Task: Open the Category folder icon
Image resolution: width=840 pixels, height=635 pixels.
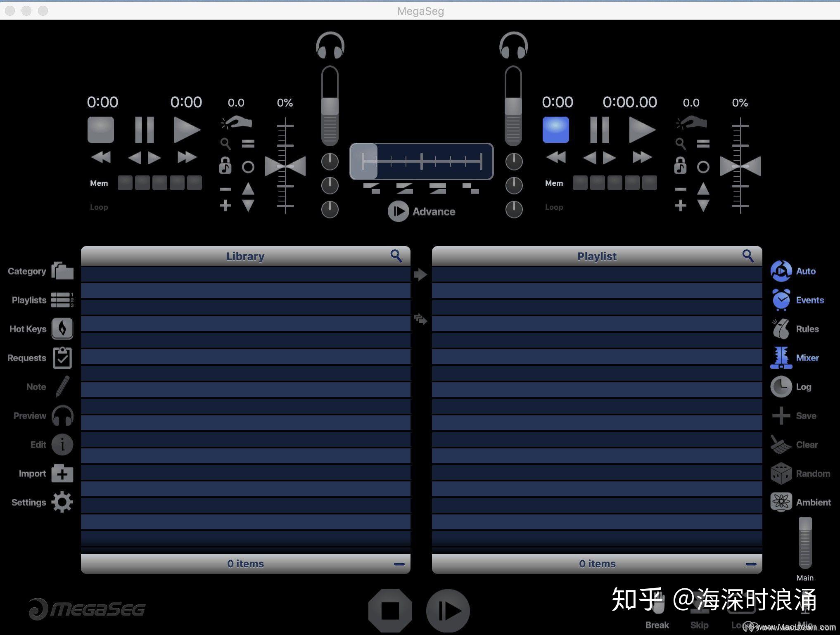Action: (62, 271)
